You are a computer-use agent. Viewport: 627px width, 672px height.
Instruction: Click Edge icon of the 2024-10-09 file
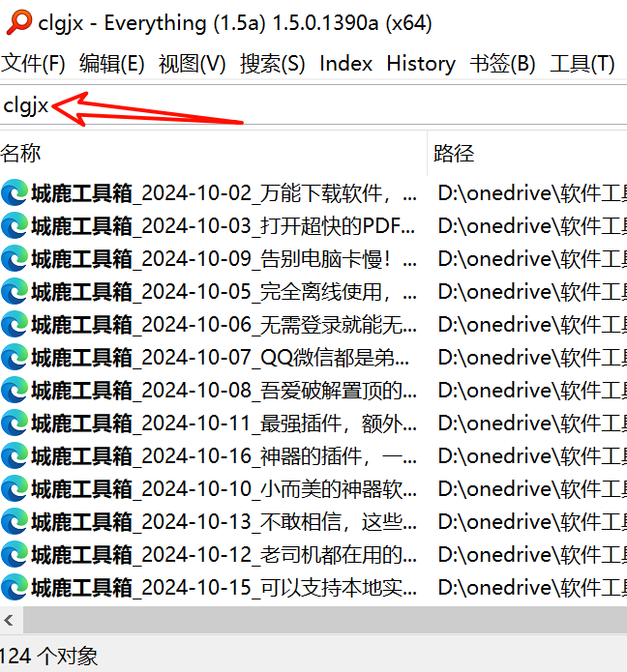tap(15, 259)
